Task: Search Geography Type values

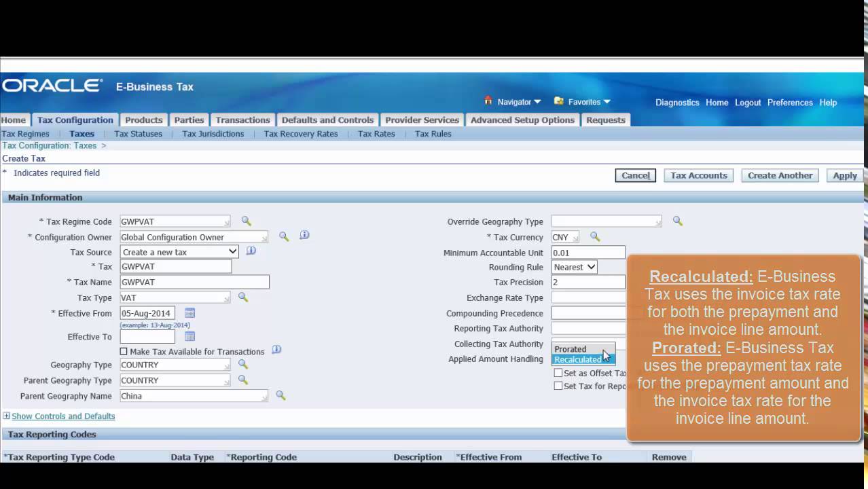Action: pos(242,364)
